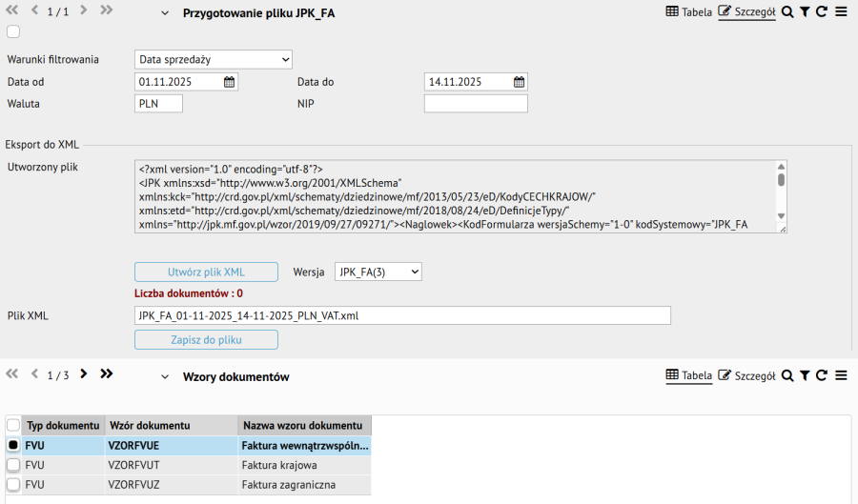Click the search icon in the Wzory dokumentów panel
858x504 pixels.
point(787,375)
